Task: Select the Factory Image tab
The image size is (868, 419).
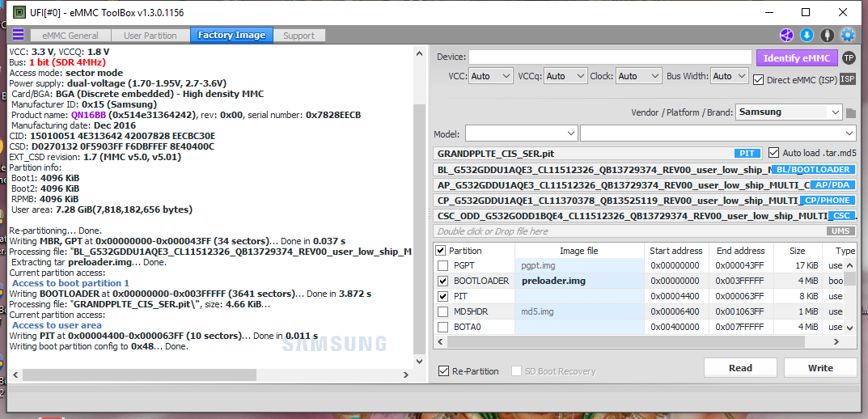Action: tap(231, 36)
